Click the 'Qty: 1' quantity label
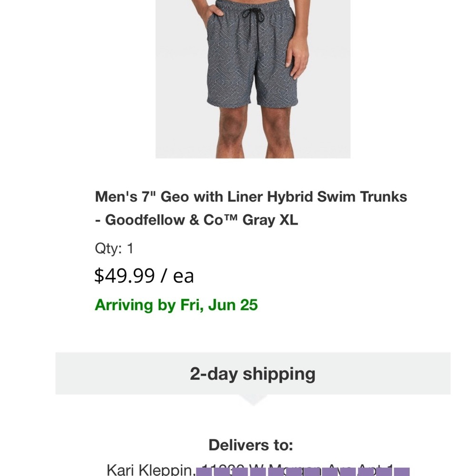Image resolution: width=476 pixels, height=476 pixels. point(114,248)
